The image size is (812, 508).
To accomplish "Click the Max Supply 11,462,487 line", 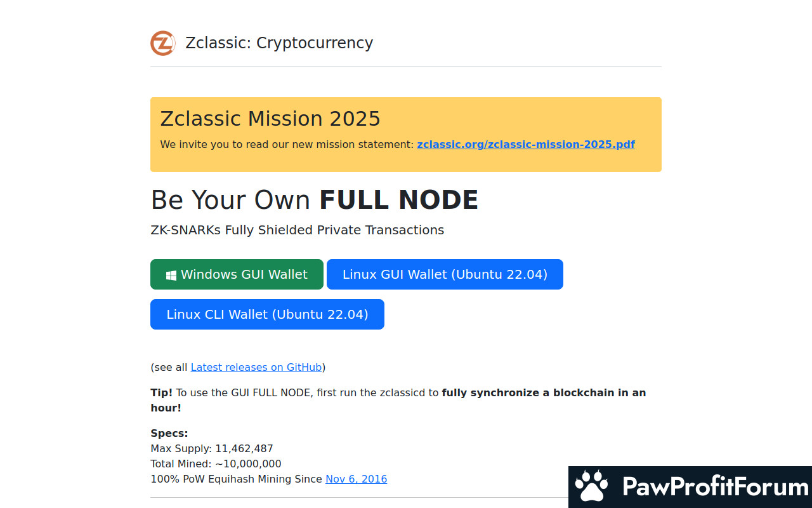I will coord(212,448).
